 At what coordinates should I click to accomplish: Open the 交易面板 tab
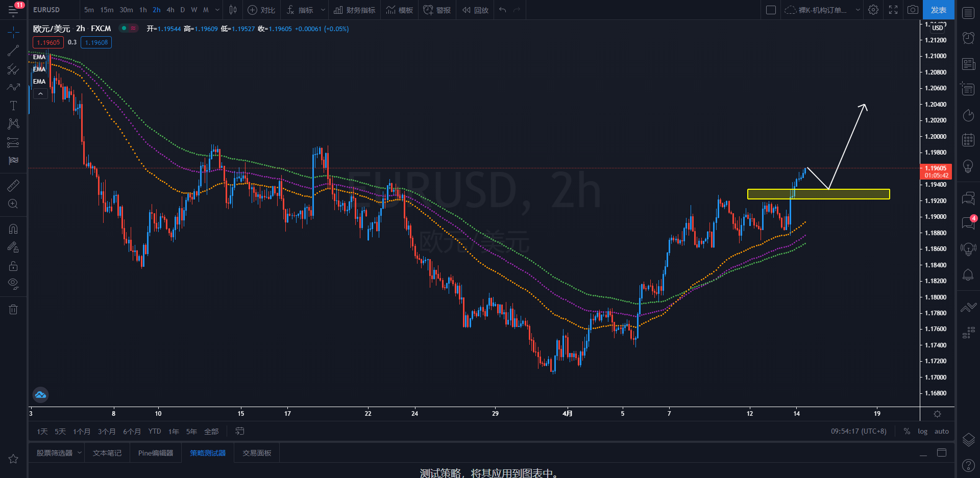pos(257,453)
